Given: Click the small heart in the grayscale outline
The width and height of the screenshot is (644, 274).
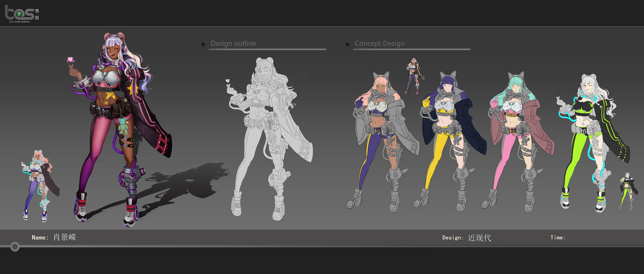Looking at the screenshot, I should [227, 81].
